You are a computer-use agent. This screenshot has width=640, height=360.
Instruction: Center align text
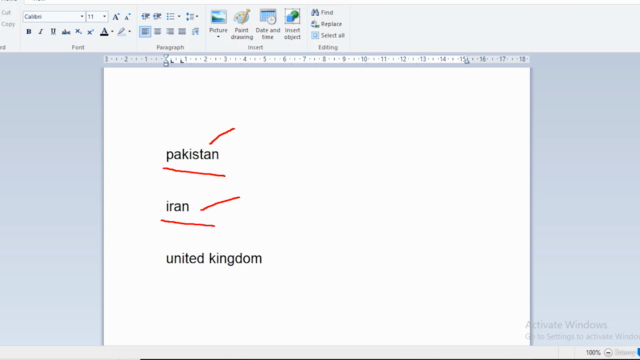(x=158, y=31)
